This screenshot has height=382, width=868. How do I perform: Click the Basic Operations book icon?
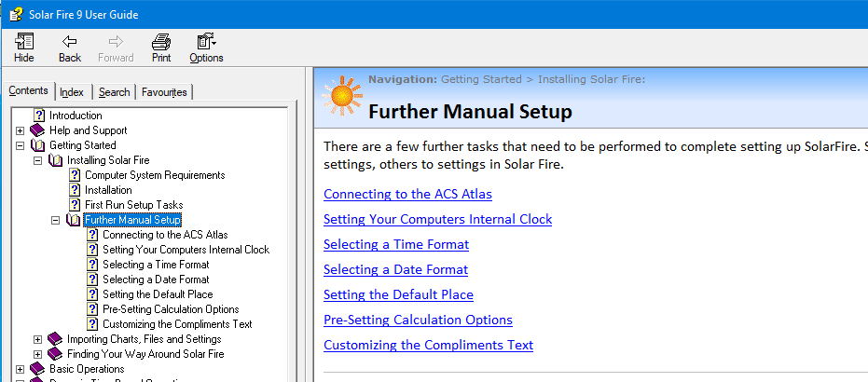pyautogui.click(x=37, y=369)
